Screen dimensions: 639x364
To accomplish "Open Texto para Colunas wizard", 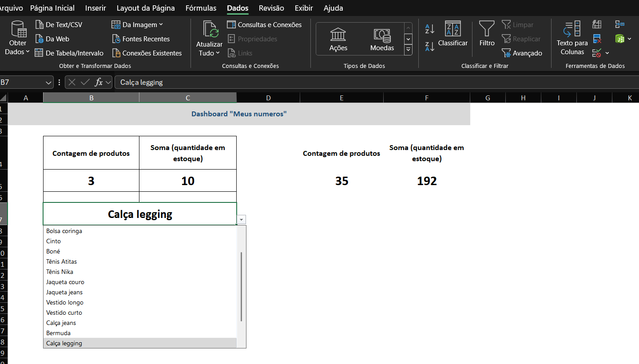I will click(572, 38).
